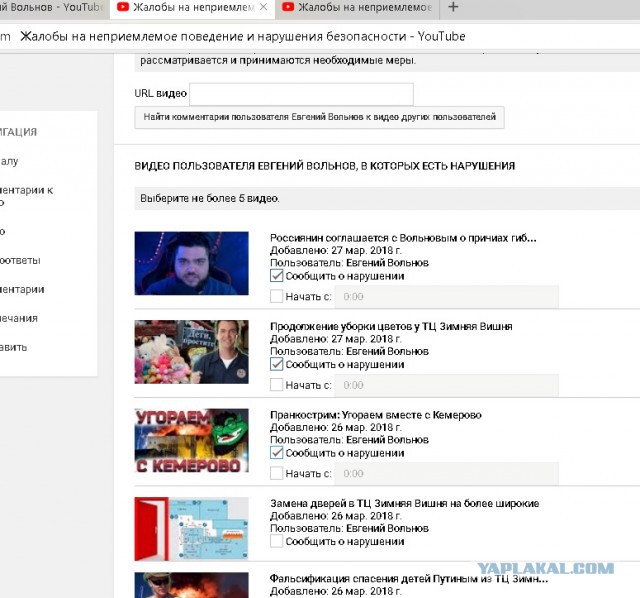Image resolution: width=640 pixels, height=598 pixels.
Task: Select sidebar item ending in ечания
Action: (x=19, y=318)
